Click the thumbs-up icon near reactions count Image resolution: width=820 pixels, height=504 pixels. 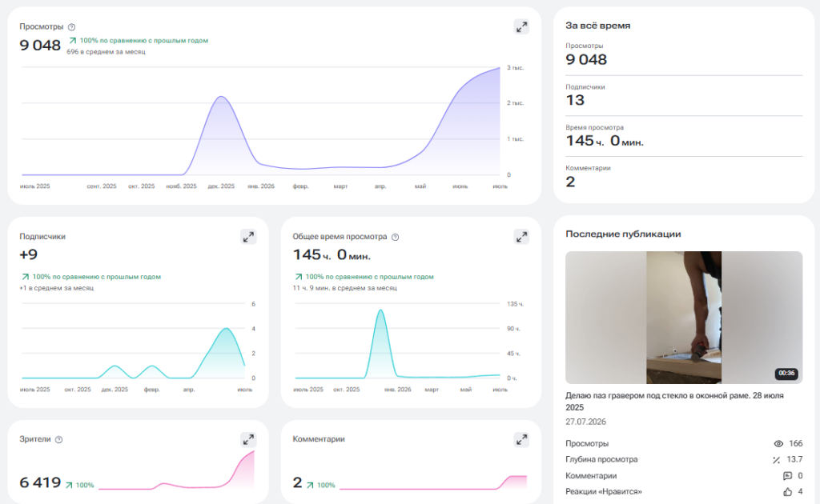click(x=788, y=491)
